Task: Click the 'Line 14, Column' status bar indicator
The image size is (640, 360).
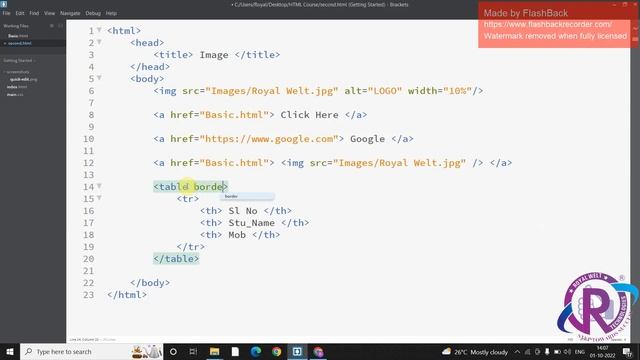Action: click(84, 340)
